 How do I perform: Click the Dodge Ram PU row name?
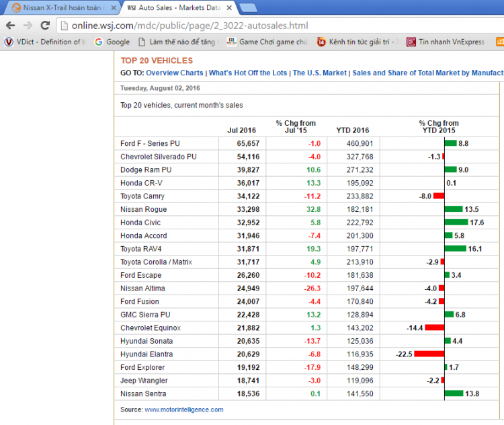[x=146, y=170]
